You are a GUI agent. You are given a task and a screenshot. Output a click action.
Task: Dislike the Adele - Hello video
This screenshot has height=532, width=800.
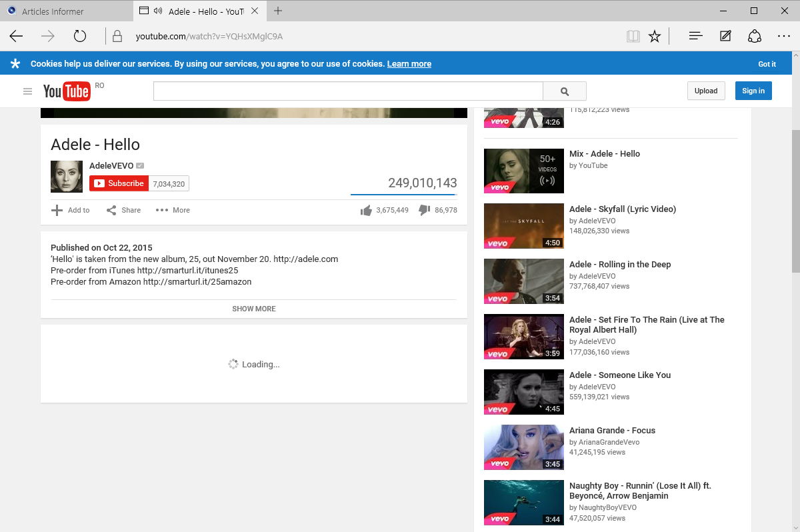(x=424, y=210)
